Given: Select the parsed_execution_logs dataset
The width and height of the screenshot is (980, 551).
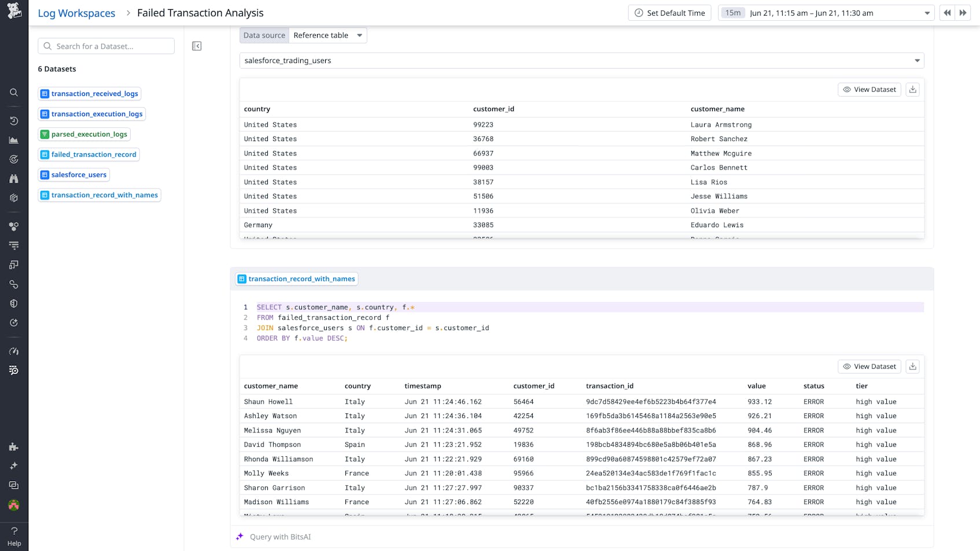Looking at the screenshot, I should click(84, 134).
